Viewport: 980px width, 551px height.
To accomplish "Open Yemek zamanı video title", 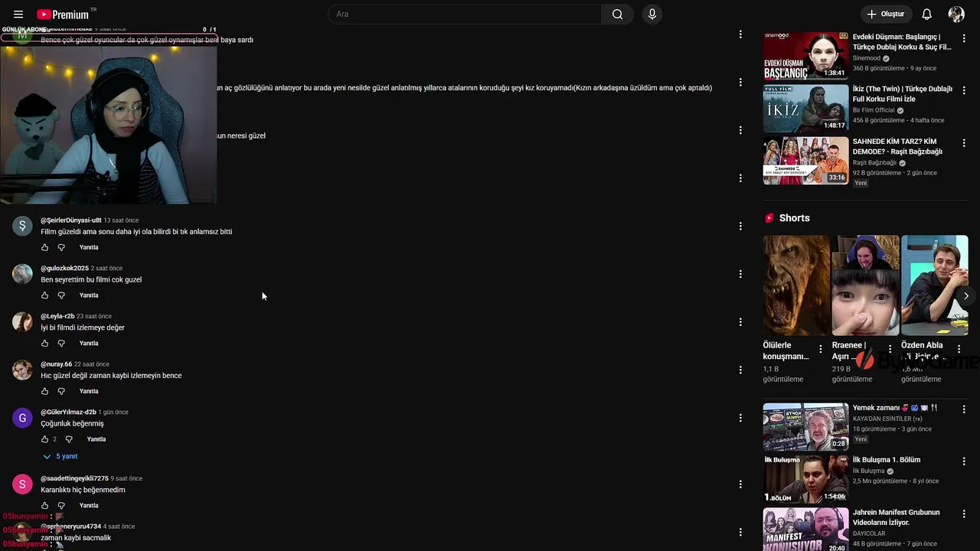I will pos(895,408).
